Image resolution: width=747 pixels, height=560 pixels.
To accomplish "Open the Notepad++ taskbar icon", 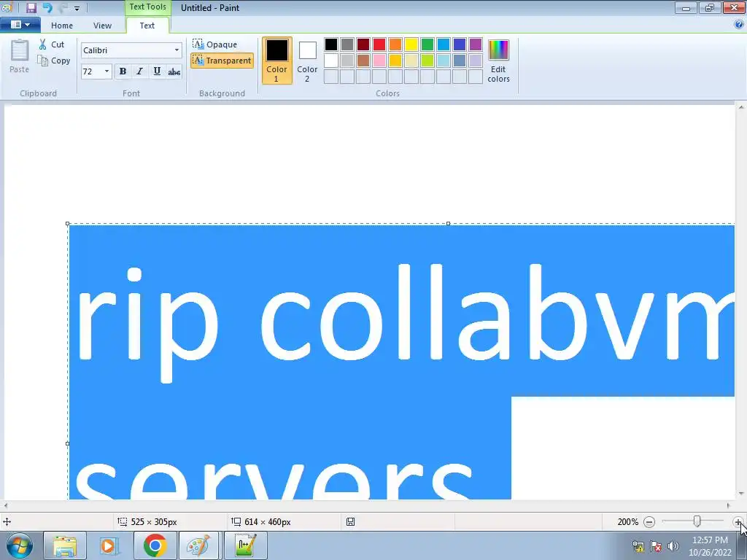I will pyautogui.click(x=245, y=545).
